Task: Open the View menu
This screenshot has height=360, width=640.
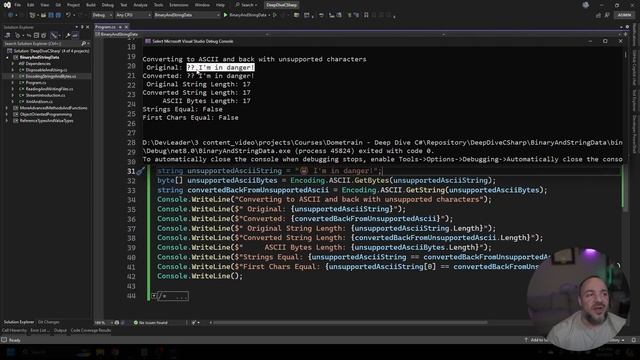Action: click(44, 5)
